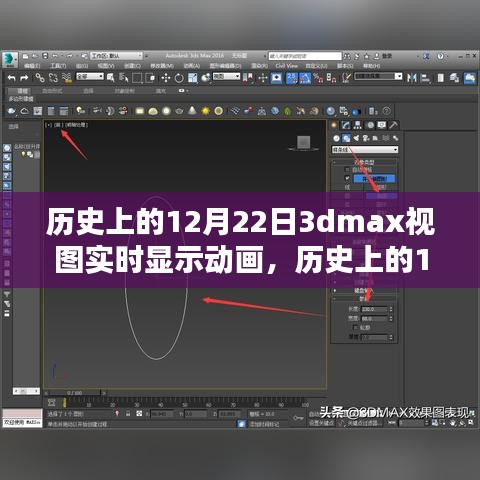Toggle the Percent Snap button

(319, 78)
